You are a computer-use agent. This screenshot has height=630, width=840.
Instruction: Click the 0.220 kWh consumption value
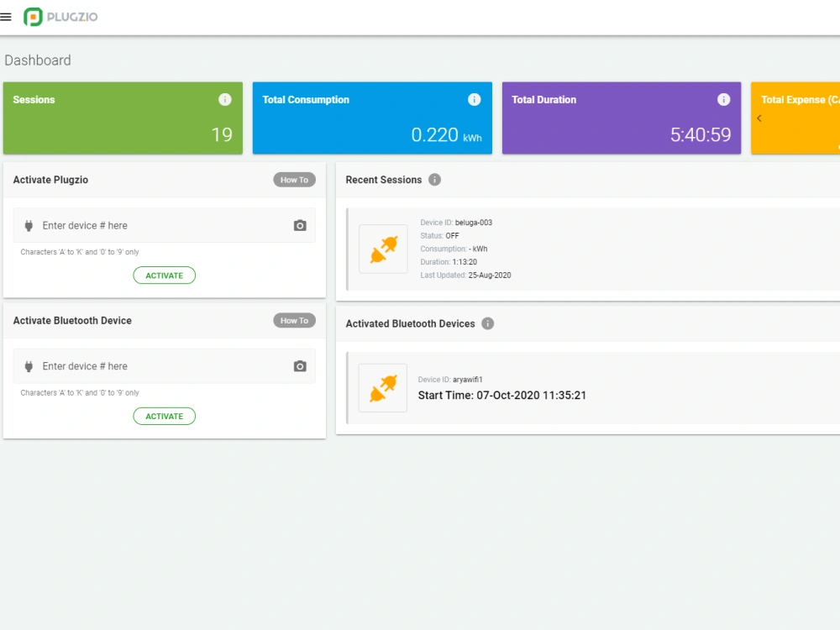pos(446,135)
